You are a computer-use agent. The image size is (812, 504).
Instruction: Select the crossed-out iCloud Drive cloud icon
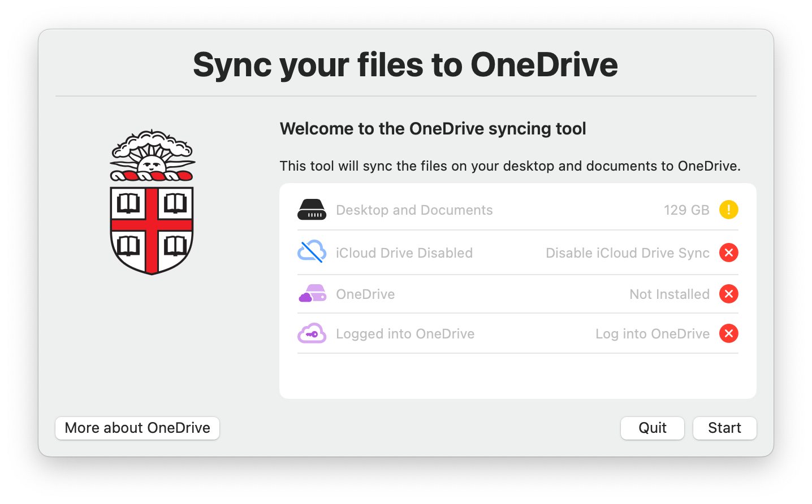(x=312, y=253)
